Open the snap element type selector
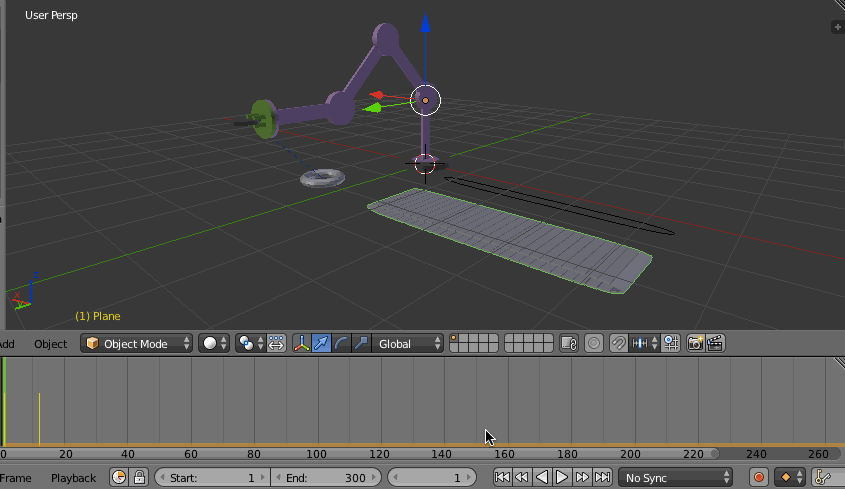Image resolution: width=845 pixels, height=489 pixels. (x=645, y=343)
